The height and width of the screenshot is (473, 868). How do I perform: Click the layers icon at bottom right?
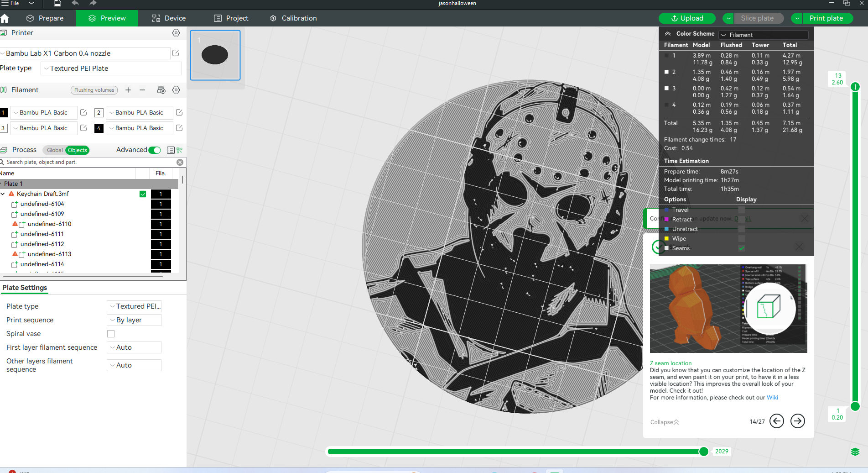click(855, 452)
